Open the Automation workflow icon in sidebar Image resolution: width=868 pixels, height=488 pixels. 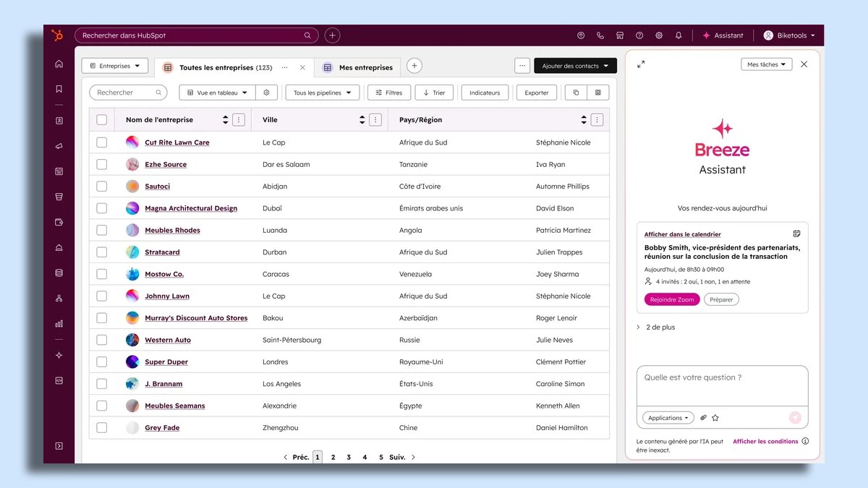[x=59, y=298]
